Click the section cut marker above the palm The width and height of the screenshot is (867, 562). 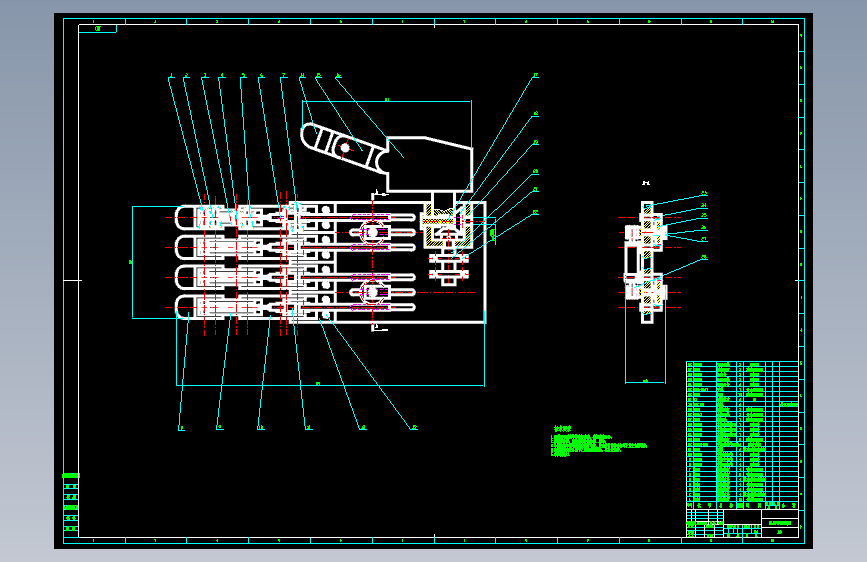pos(379,194)
